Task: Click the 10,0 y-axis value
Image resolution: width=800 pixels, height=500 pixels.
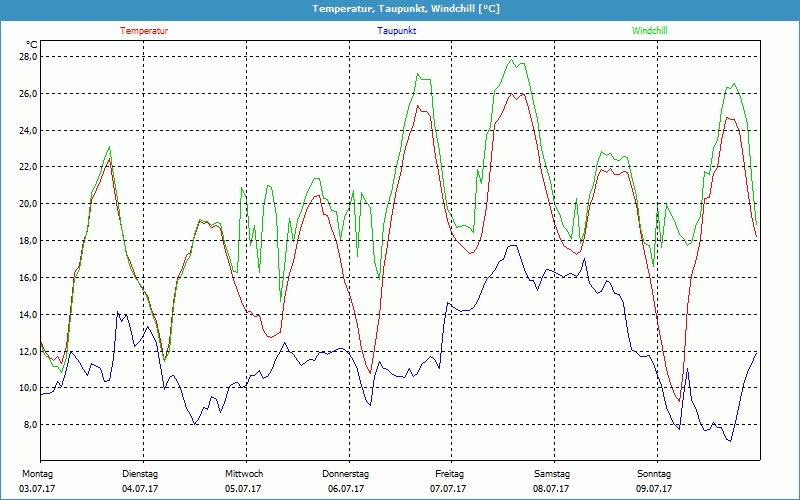Action: click(x=28, y=388)
